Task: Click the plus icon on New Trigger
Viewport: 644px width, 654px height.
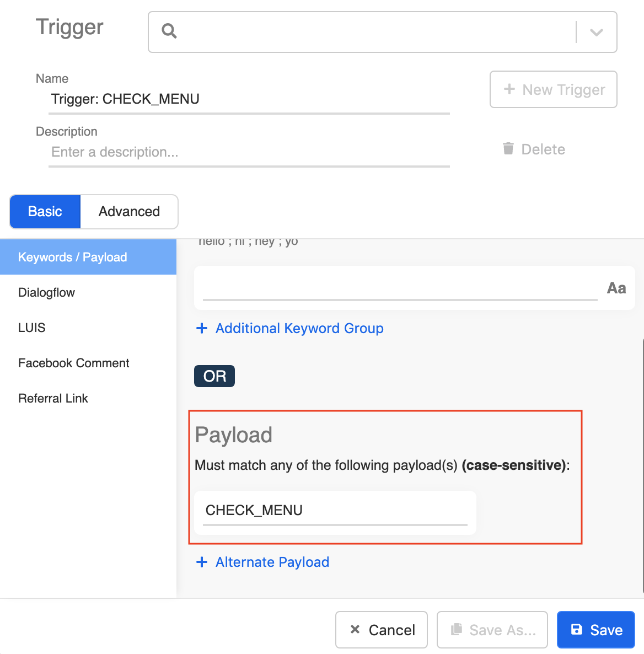Action: point(509,89)
